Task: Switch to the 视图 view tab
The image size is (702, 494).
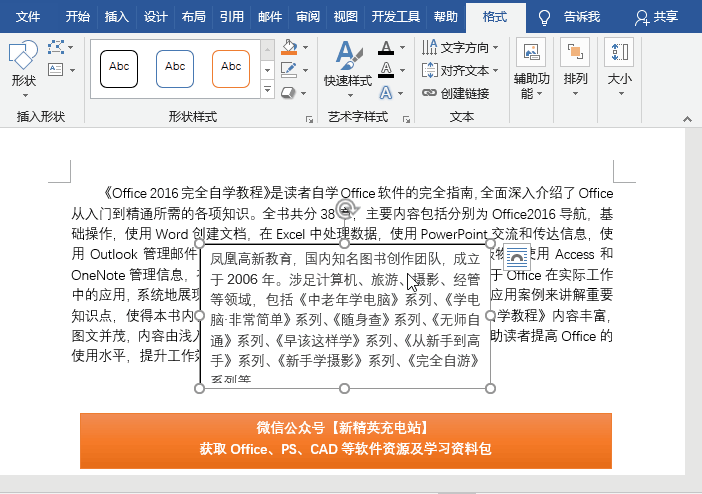Action: pyautogui.click(x=346, y=17)
